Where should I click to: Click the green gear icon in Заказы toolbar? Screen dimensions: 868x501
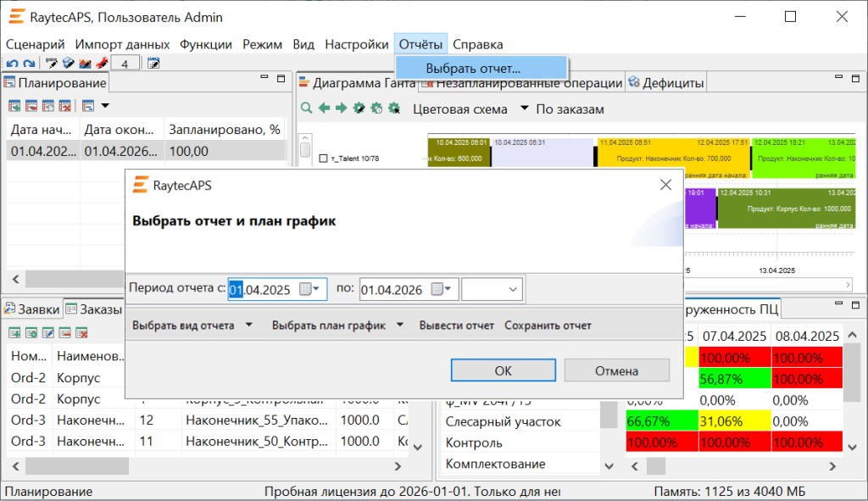31,332
